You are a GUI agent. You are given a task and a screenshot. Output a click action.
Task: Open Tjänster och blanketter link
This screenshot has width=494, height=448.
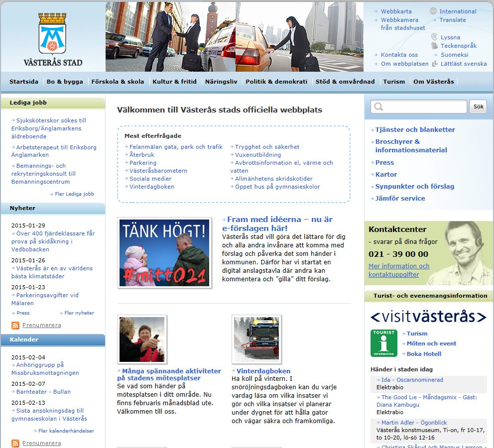415,130
